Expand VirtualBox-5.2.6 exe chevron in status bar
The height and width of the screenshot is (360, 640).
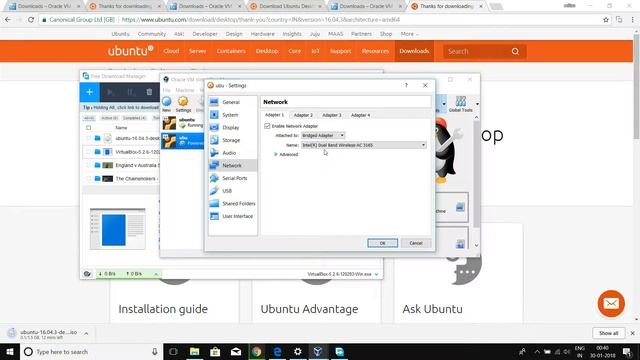point(376,274)
